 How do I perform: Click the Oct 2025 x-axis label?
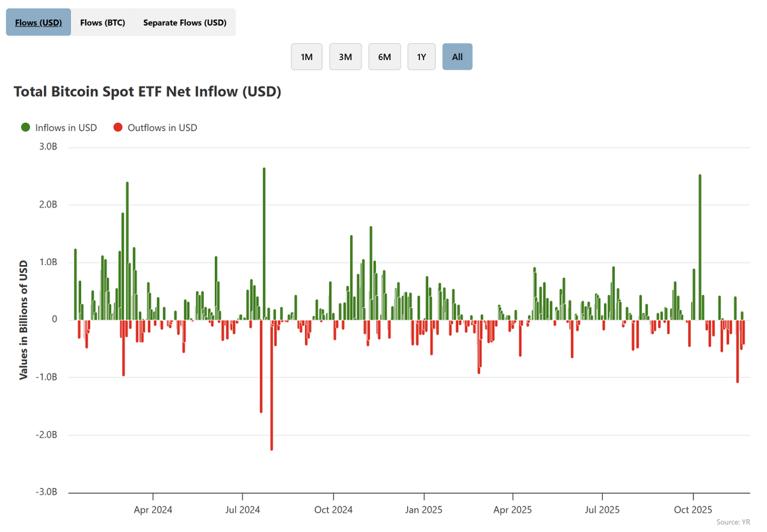tap(693, 510)
